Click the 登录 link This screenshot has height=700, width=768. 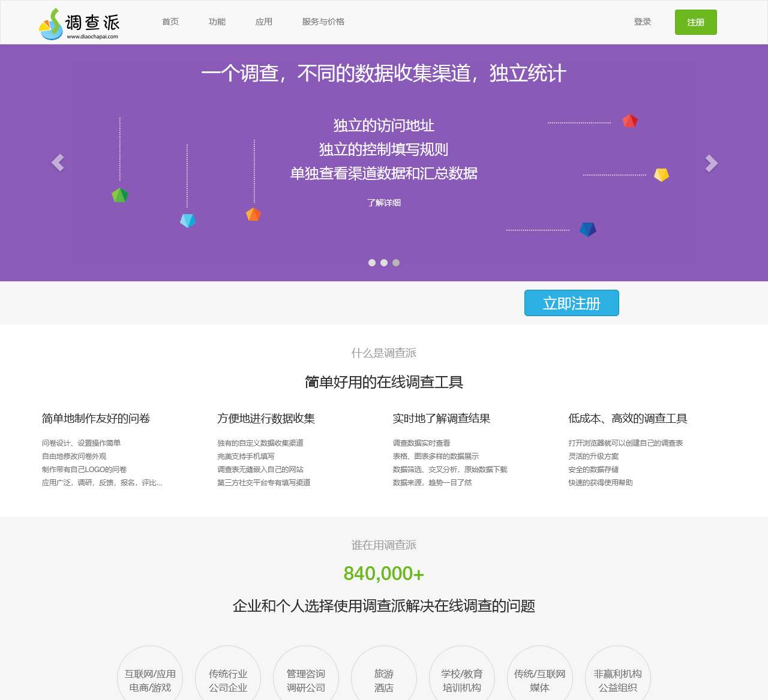pos(643,22)
